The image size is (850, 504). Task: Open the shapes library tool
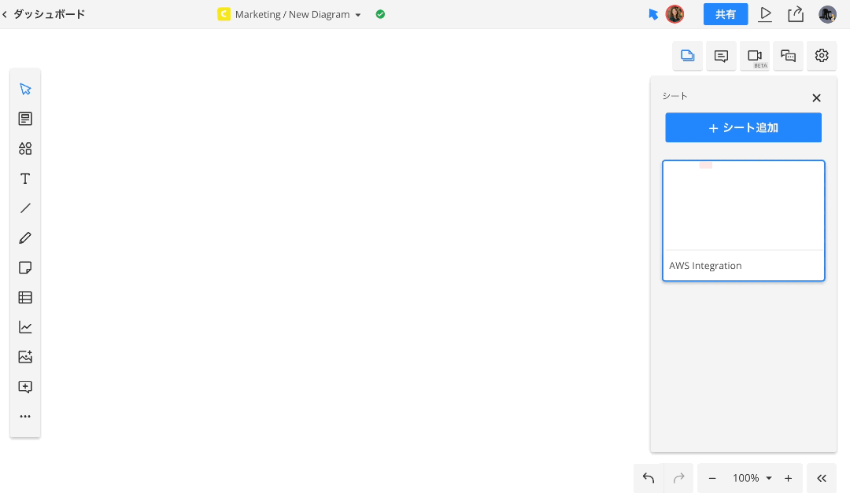[x=25, y=149]
